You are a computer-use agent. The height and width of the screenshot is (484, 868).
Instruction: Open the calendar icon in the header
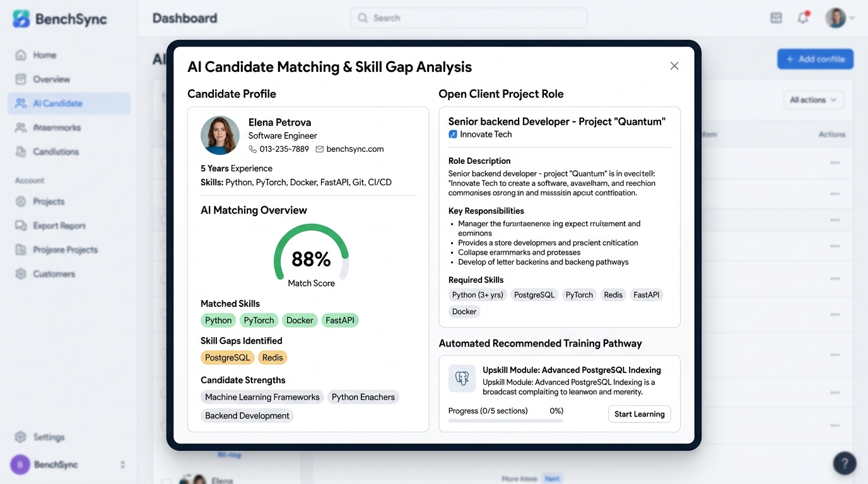pos(777,18)
